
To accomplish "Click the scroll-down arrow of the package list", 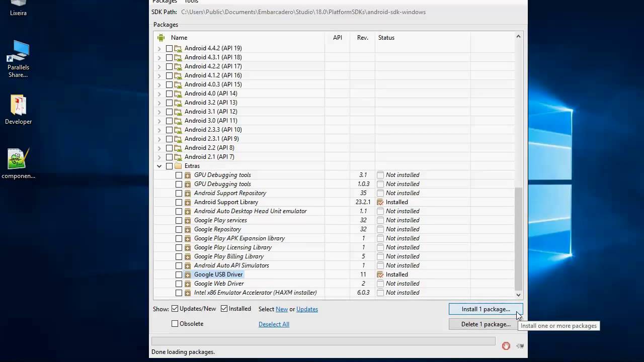I will click(x=519, y=295).
